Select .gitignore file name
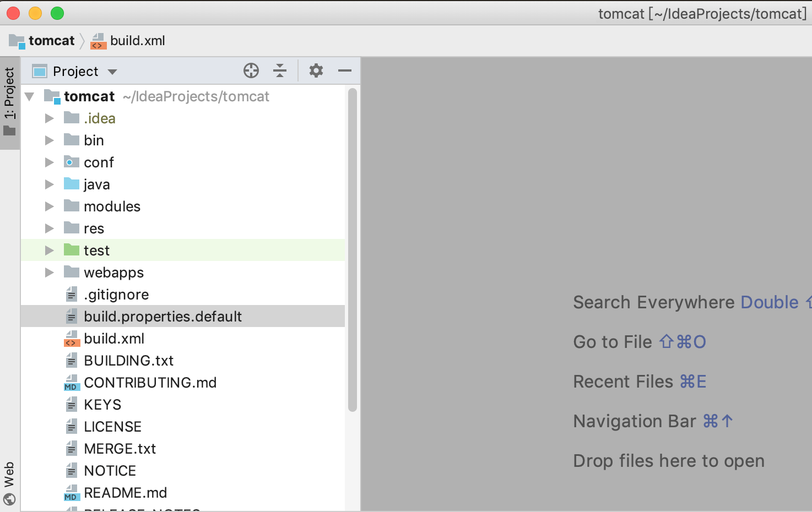The image size is (812, 512). (x=117, y=295)
